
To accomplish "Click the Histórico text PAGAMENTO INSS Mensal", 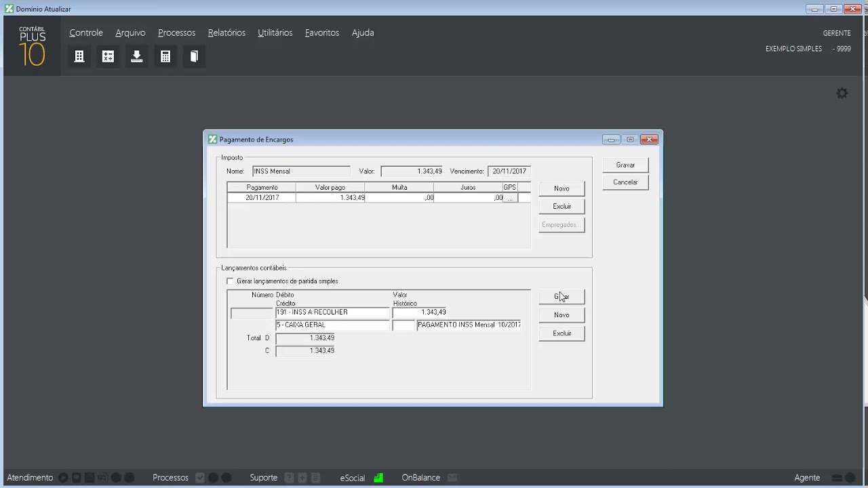I will point(469,325).
